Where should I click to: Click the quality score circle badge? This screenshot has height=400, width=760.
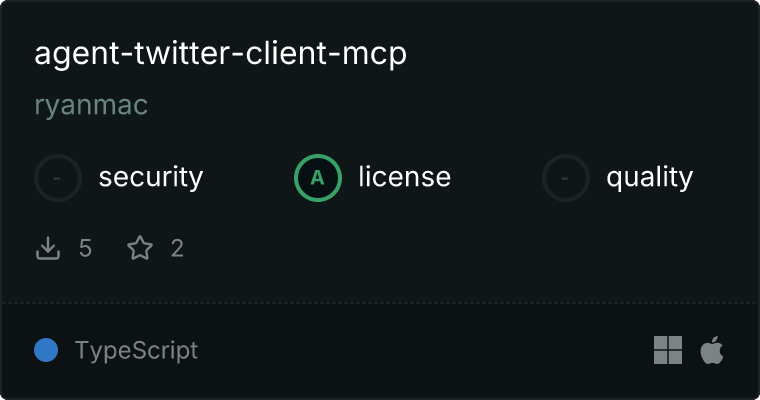(x=566, y=178)
